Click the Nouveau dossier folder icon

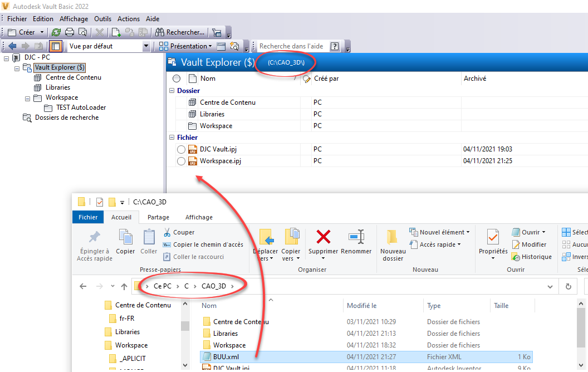pos(393,238)
